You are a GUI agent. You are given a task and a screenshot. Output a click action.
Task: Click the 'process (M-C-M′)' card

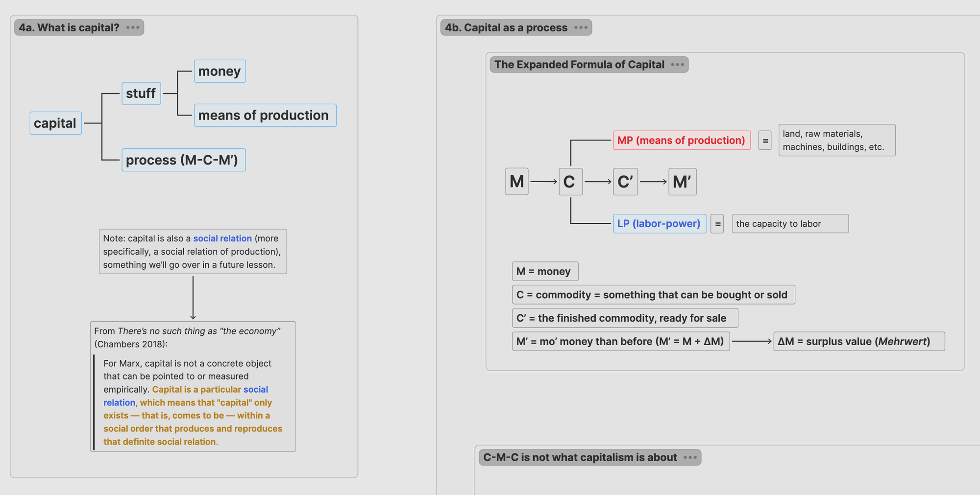pos(183,160)
